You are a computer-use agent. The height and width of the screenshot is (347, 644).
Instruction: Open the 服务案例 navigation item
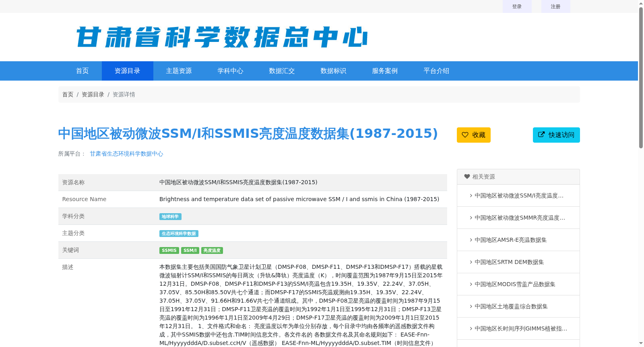pos(385,71)
